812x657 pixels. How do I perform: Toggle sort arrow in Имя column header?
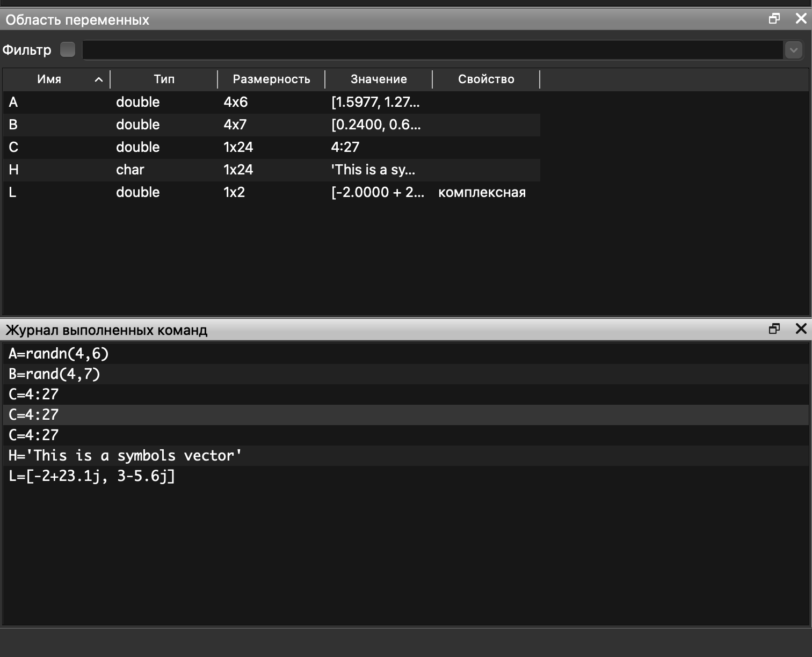[x=99, y=79]
